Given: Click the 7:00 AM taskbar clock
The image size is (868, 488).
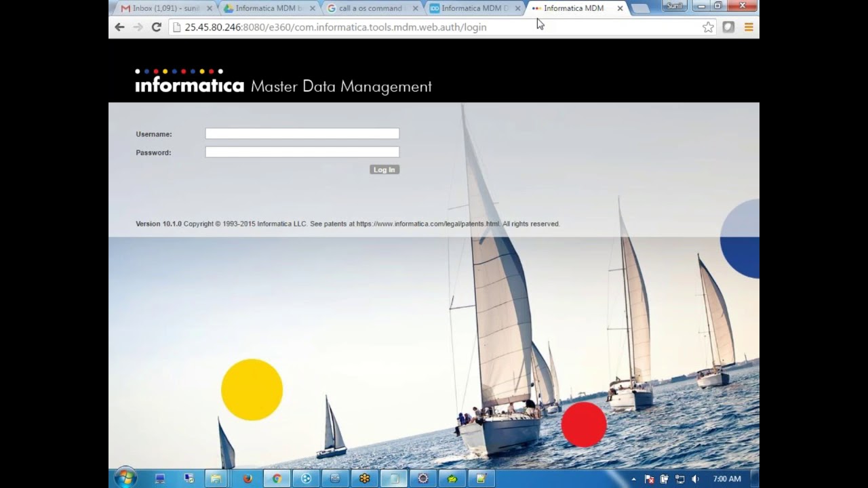Looking at the screenshot, I should pyautogui.click(x=727, y=479).
